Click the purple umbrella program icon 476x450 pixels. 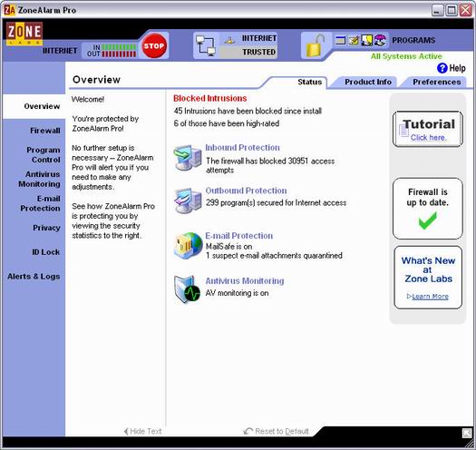[380, 40]
